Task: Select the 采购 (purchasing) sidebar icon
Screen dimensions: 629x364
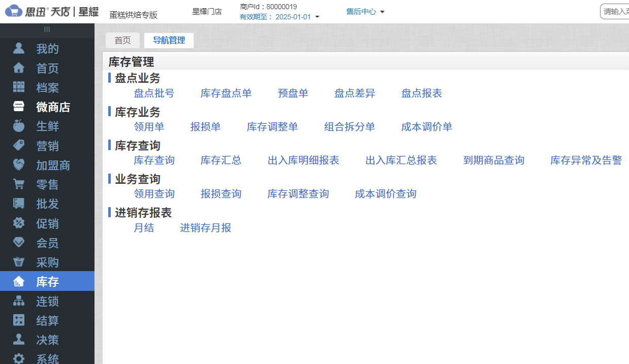Action: coord(19,262)
